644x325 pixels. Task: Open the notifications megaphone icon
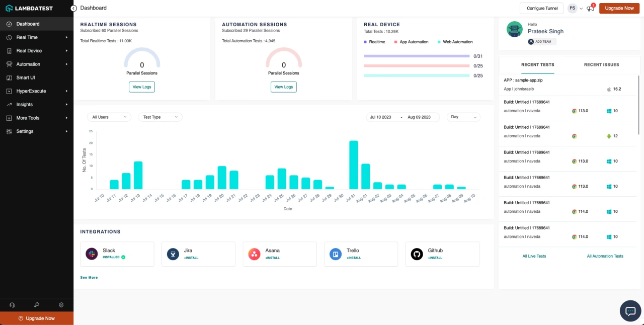pos(590,9)
